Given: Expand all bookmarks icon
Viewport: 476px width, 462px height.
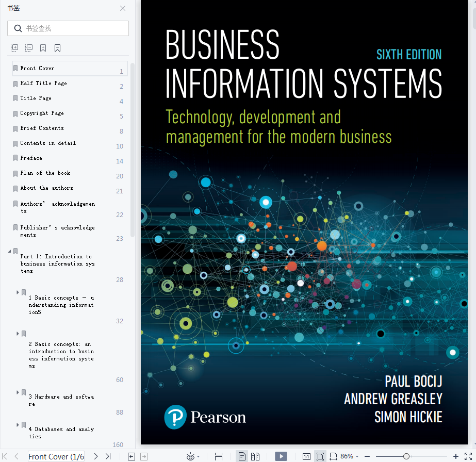Looking at the screenshot, I should point(14,47).
